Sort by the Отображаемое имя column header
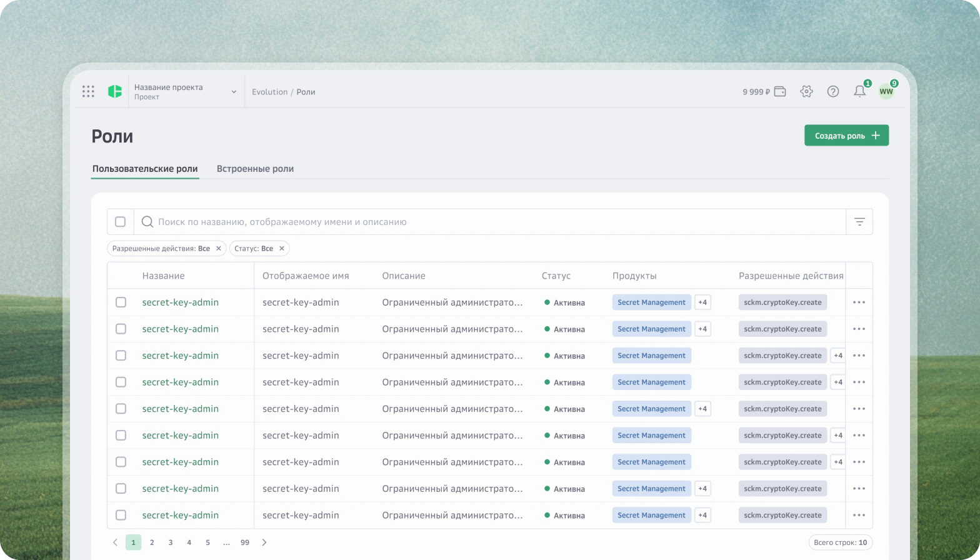Screen dimensions: 980x560 click(306, 276)
